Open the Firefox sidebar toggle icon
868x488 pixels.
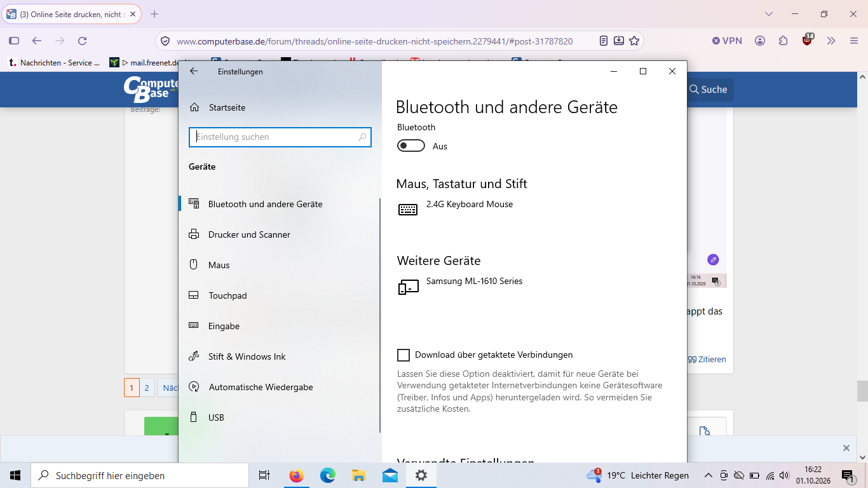(x=14, y=41)
